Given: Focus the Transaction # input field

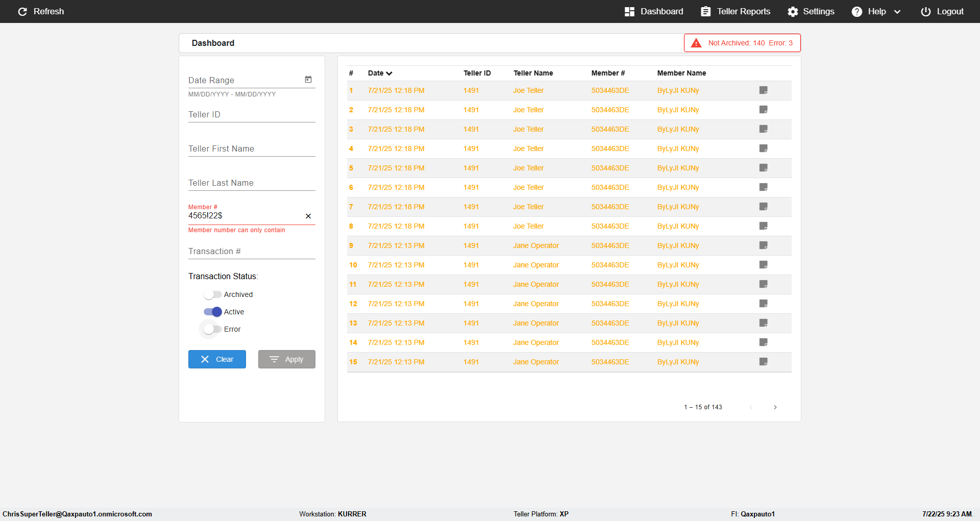Looking at the screenshot, I should click(252, 251).
